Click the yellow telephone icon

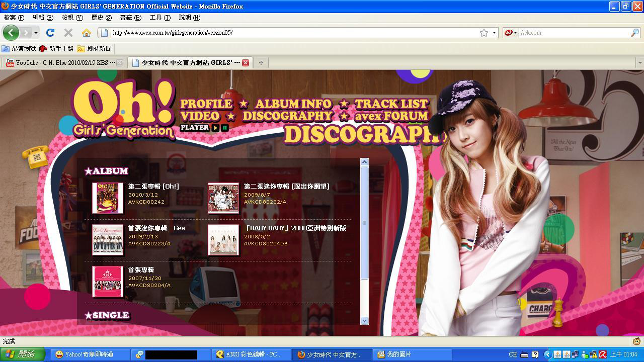pyautogui.click(x=36, y=157)
